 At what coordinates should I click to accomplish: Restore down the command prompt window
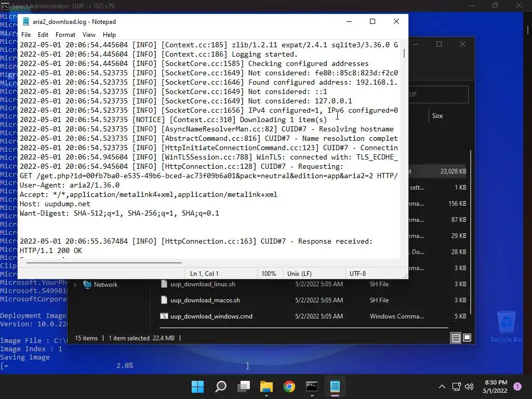[x=495, y=5]
